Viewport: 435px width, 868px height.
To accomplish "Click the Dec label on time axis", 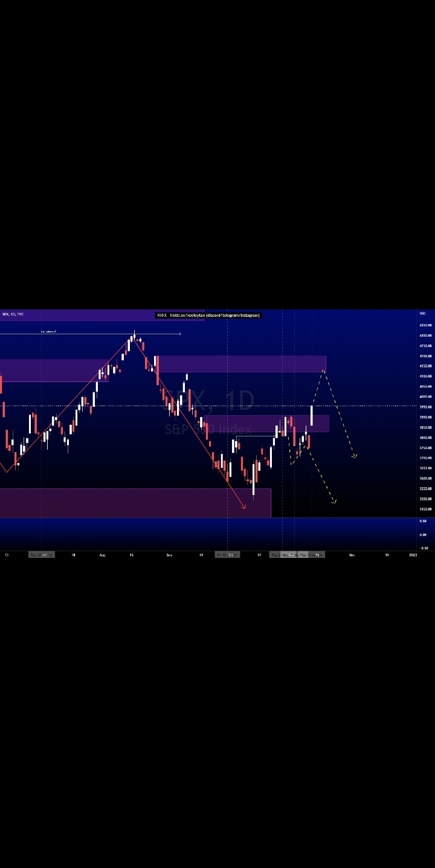I will coord(352,554).
